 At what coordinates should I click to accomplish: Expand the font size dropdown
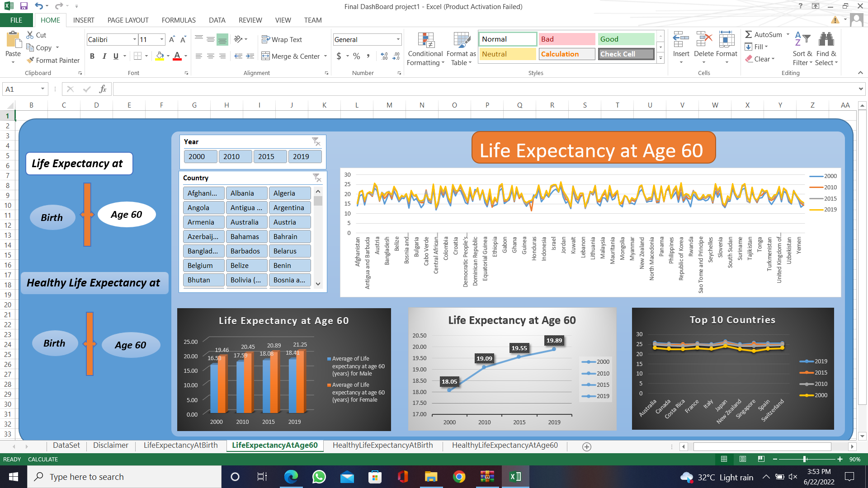point(161,39)
